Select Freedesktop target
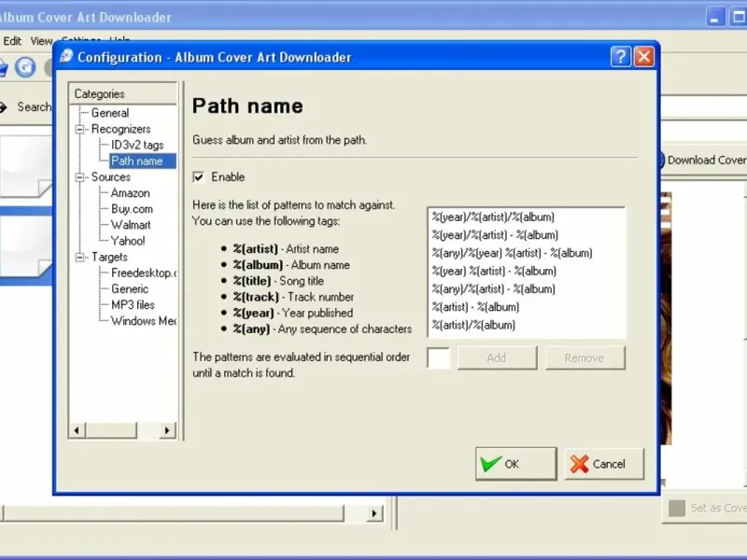The width and height of the screenshot is (747, 560). [x=144, y=273]
